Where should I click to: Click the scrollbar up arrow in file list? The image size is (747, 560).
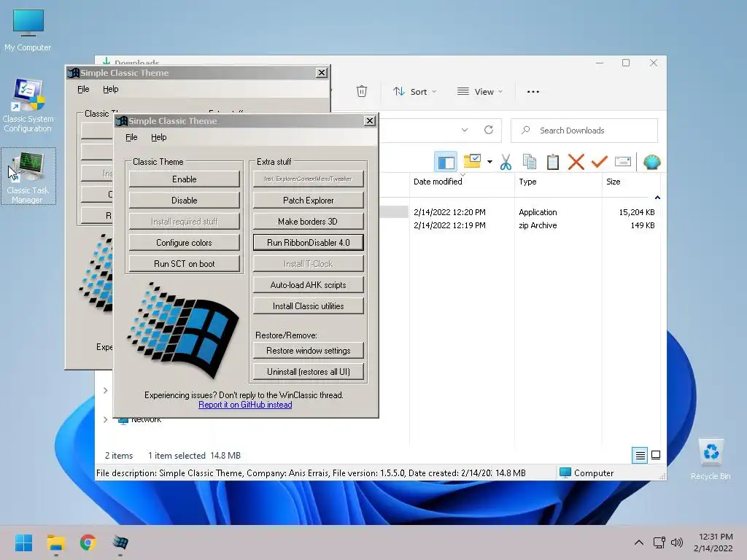[657, 197]
